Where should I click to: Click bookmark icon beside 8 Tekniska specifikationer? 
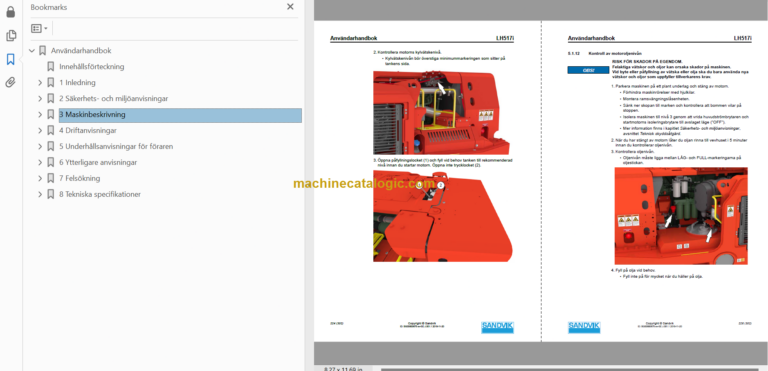click(50, 194)
